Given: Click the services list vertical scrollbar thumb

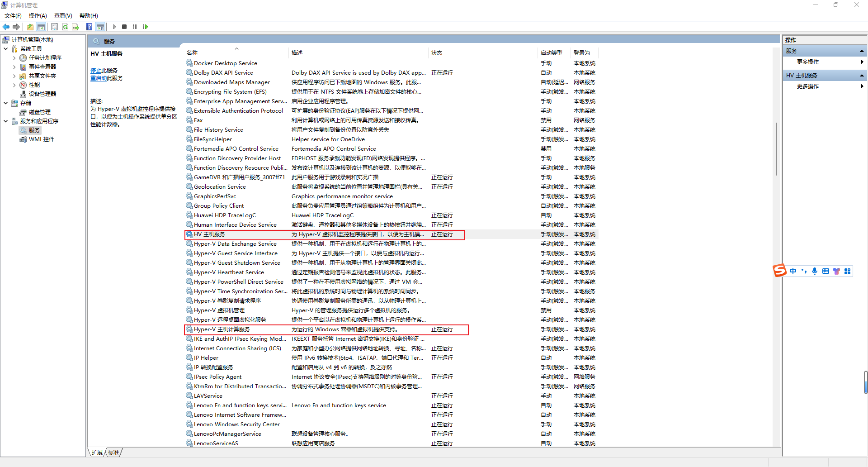Looking at the screenshot, I should [776, 149].
